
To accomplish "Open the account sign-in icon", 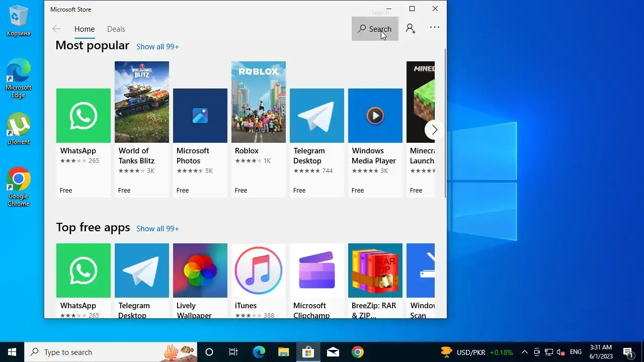I will (411, 29).
